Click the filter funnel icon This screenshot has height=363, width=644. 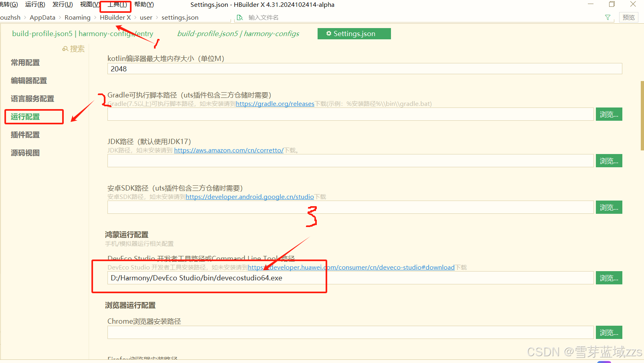tap(608, 17)
